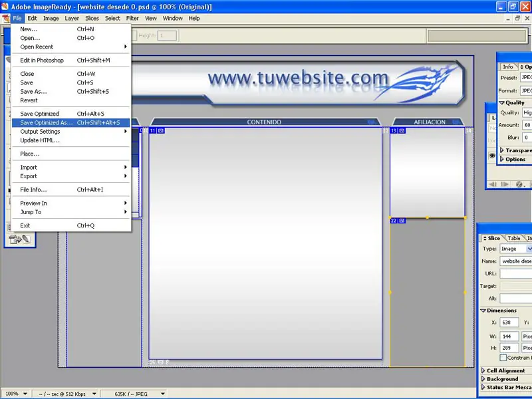Image resolution: width=532 pixels, height=399 pixels.
Task: Expand the Transparency section
Action: click(x=502, y=150)
